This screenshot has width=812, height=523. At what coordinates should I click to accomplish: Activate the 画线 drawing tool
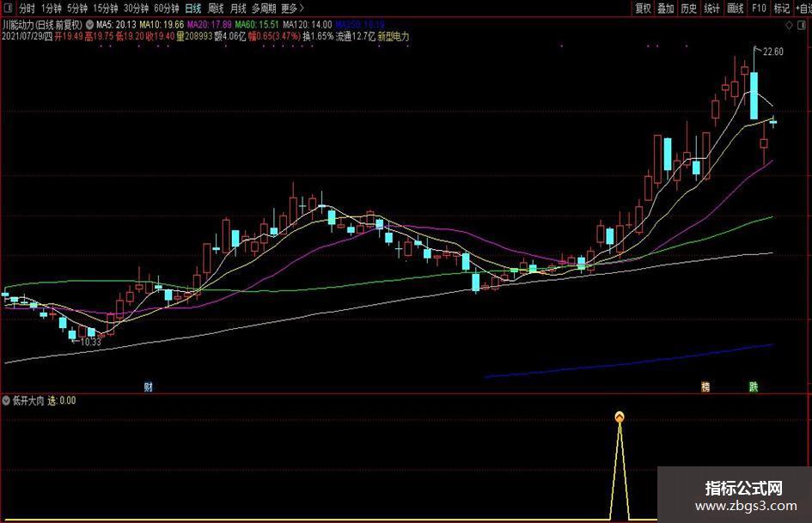736,9
